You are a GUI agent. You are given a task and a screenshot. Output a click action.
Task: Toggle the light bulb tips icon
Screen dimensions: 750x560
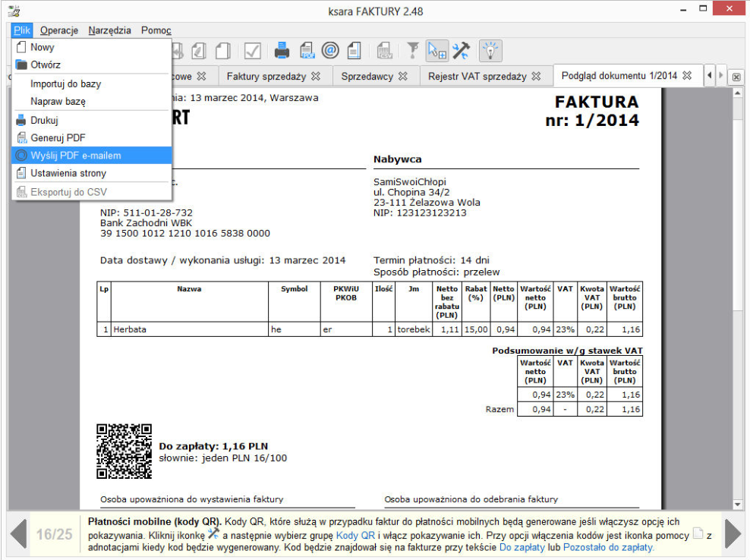pos(490,50)
